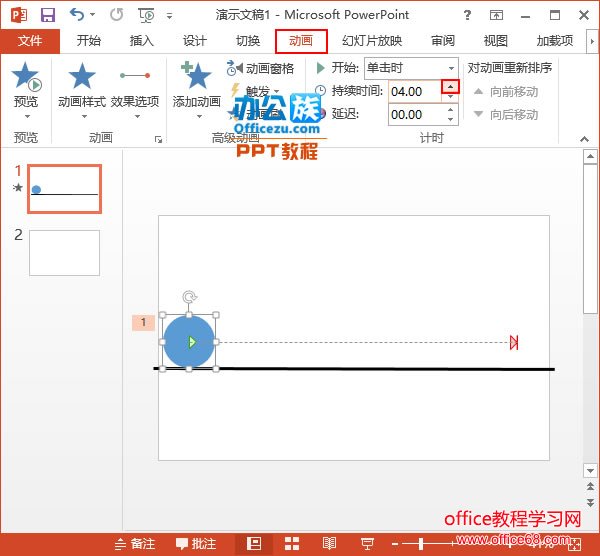Switch to the 开始 ribbon tab
The image size is (600, 556).
pyautogui.click(x=88, y=41)
